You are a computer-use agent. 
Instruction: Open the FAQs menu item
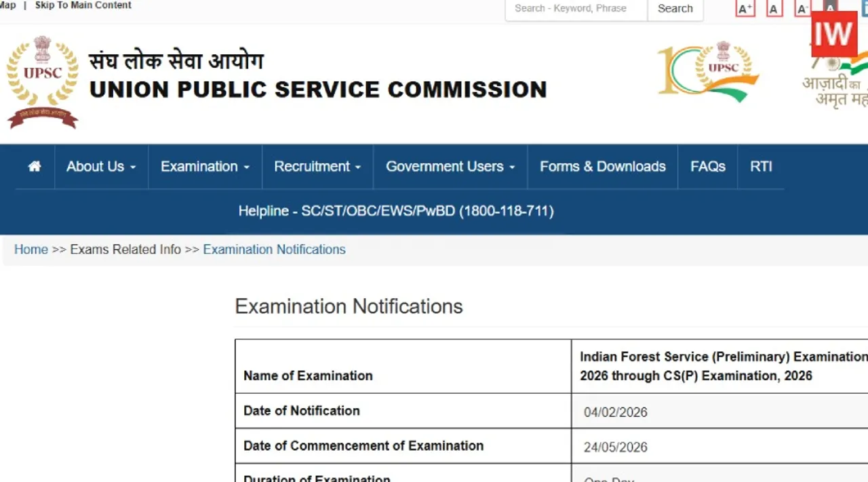click(707, 166)
